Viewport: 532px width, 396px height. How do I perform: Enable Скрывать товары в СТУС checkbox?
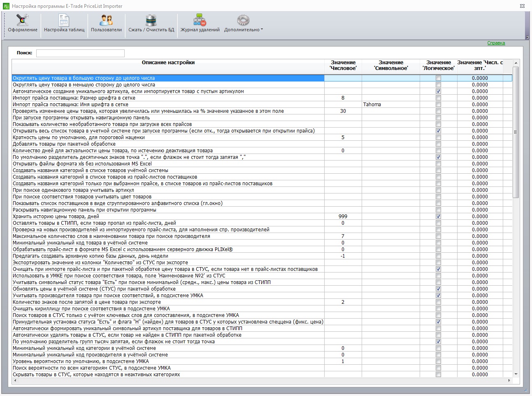pos(438,375)
